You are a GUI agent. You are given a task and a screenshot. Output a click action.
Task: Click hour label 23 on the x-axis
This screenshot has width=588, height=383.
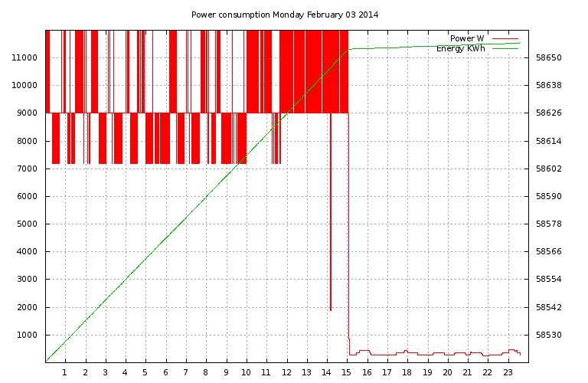508,372
